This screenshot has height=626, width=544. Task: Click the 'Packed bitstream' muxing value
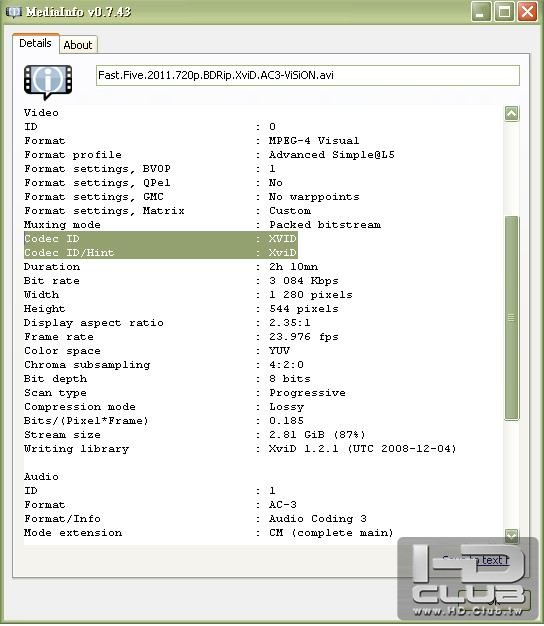tap(324, 225)
